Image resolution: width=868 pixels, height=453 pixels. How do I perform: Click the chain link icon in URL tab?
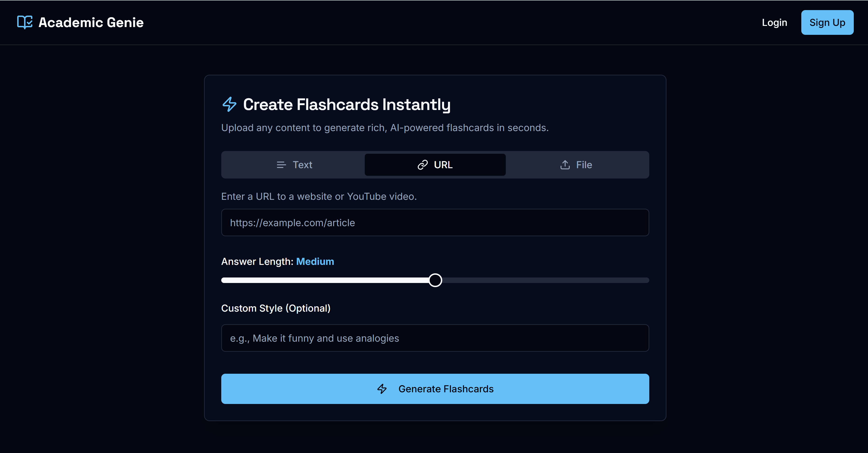[x=423, y=165]
